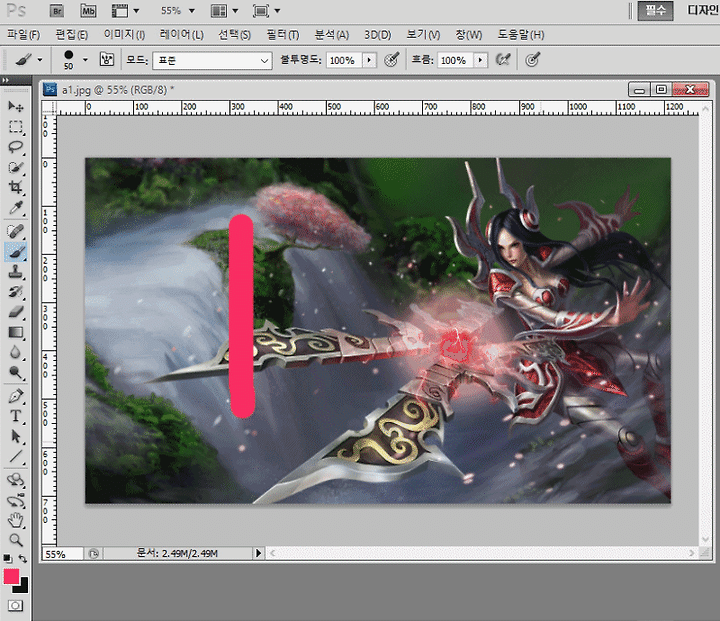Toggle the brush panel button

pos(107,60)
